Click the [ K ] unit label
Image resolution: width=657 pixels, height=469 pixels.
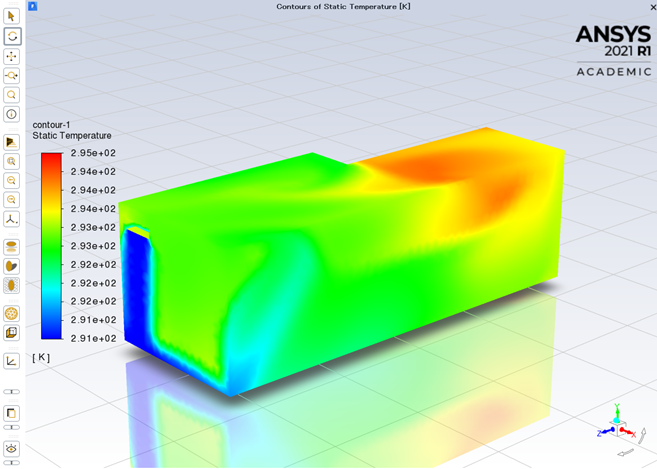click(x=41, y=358)
